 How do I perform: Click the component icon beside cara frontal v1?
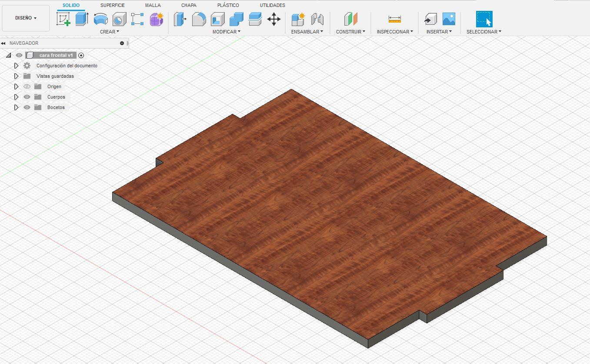pyautogui.click(x=30, y=55)
